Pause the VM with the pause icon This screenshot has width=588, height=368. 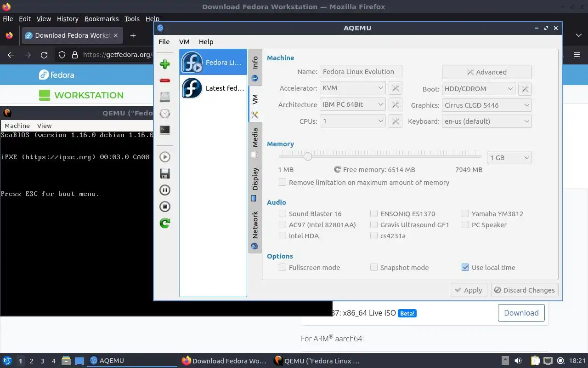(165, 190)
